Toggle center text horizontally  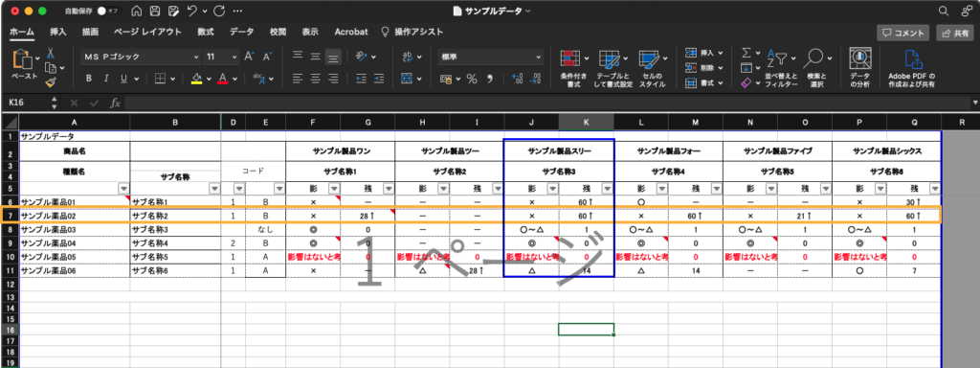[316, 79]
